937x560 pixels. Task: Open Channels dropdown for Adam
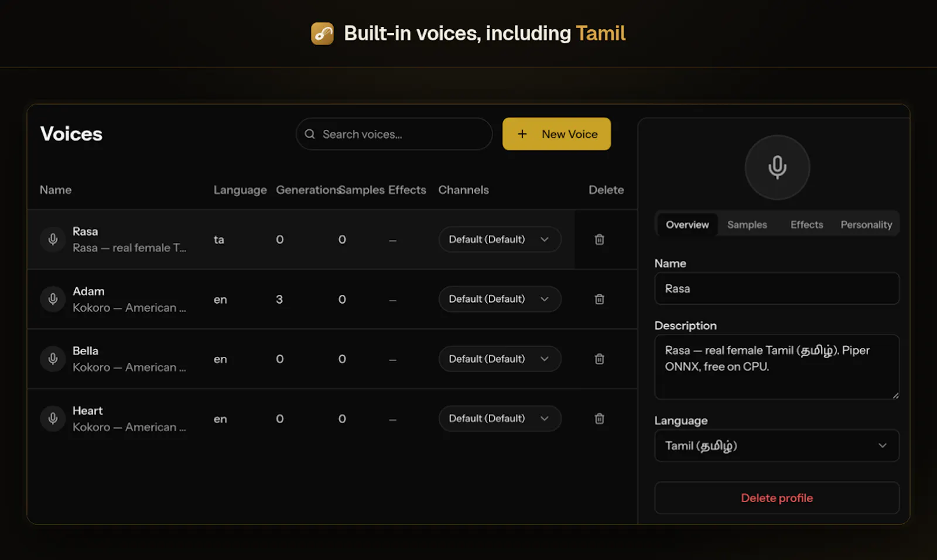500,299
